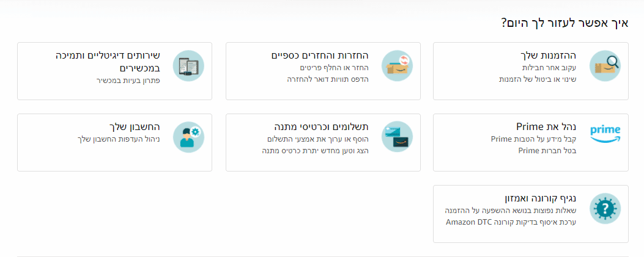This screenshot has width=644, height=257.
Task: Open נגיף קורונה ואמזון heading
Action: click(x=541, y=198)
